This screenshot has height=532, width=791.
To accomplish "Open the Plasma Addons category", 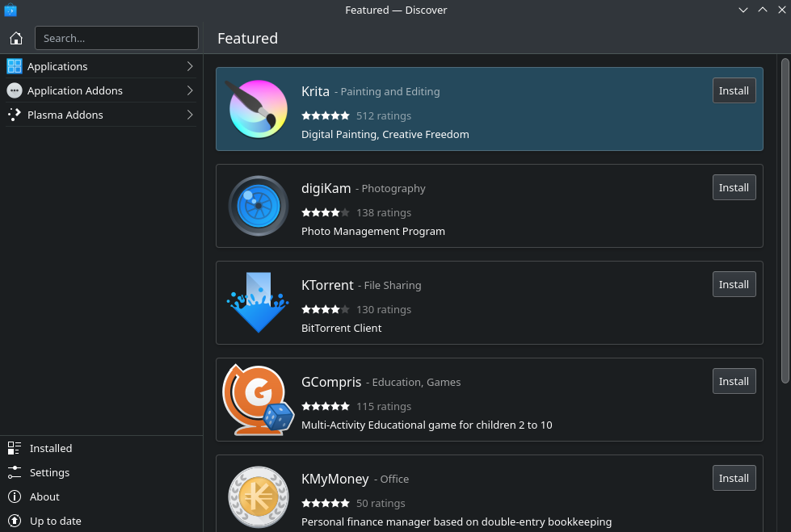I will coord(101,115).
